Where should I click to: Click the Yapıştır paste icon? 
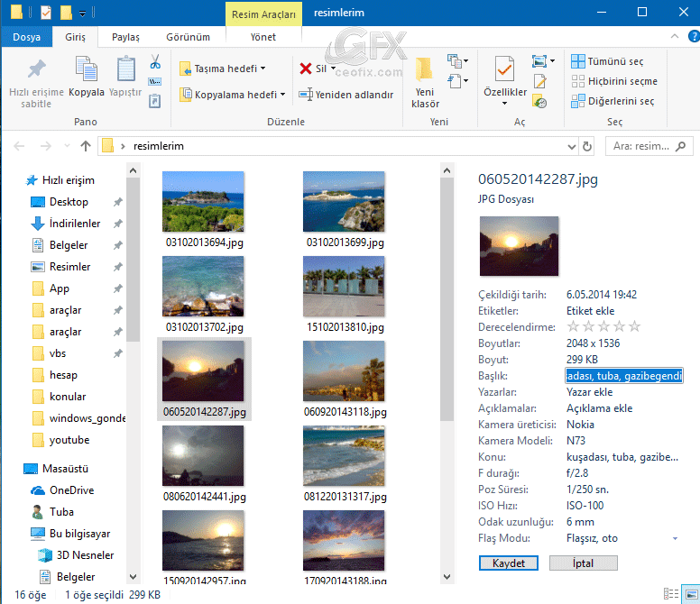126,69
